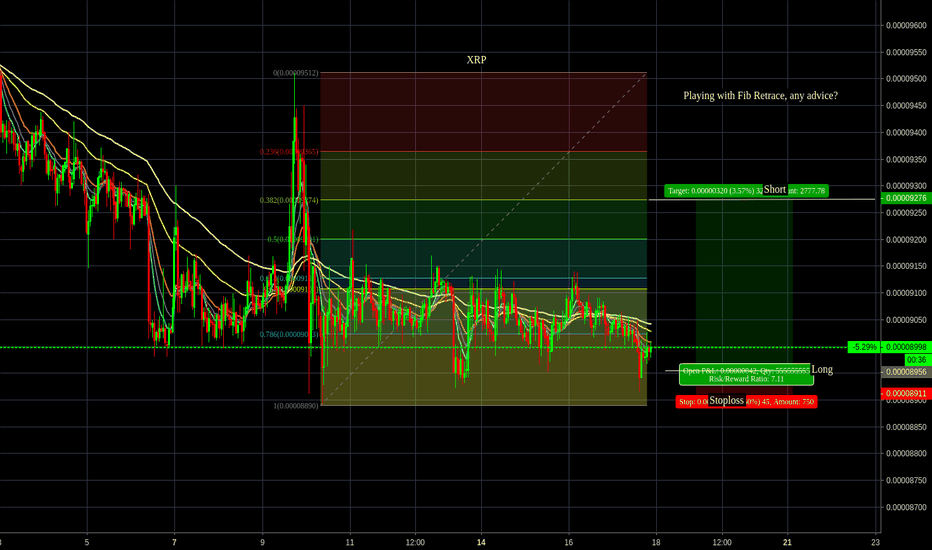Click 0.00008850 on the price axis
This screenshot has height=550, width=932.
pos(906,427)
